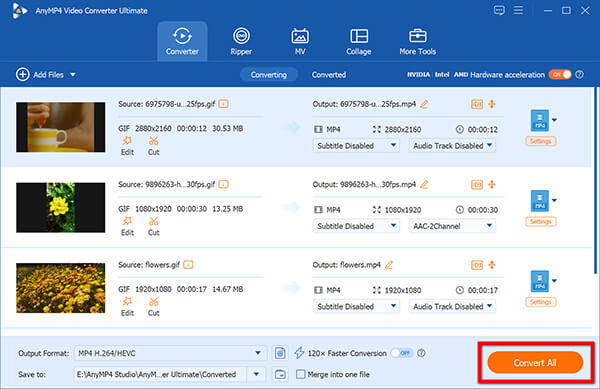Image resolution: width=600 pixels, height=389 pixels.
Task: Cut the flowers.gif file
Action: [153, 306]
